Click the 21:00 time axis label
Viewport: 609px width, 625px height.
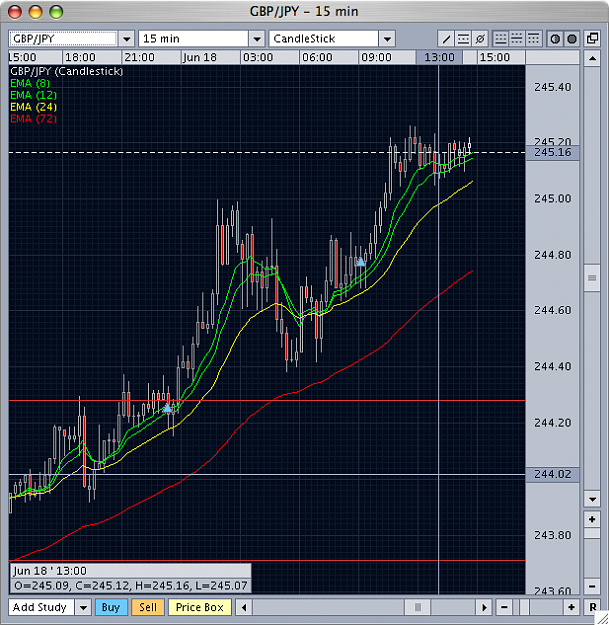point(139,57)
